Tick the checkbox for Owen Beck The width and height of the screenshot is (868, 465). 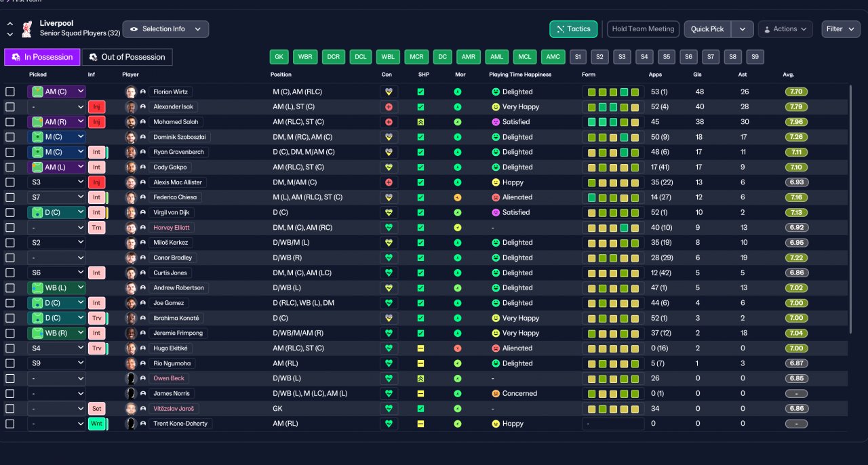point(9,378)
